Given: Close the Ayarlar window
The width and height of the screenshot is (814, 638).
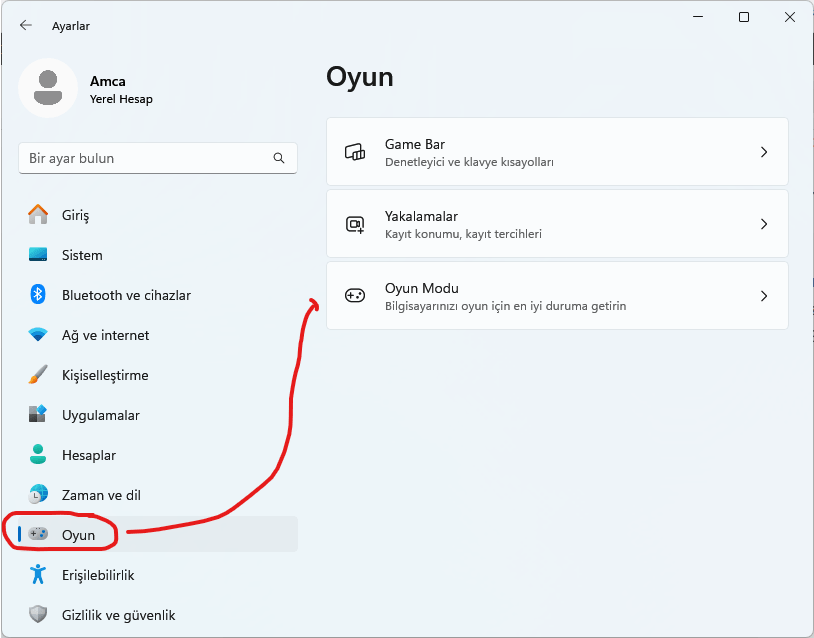Looking at the screenshot, I should [790, 17].
